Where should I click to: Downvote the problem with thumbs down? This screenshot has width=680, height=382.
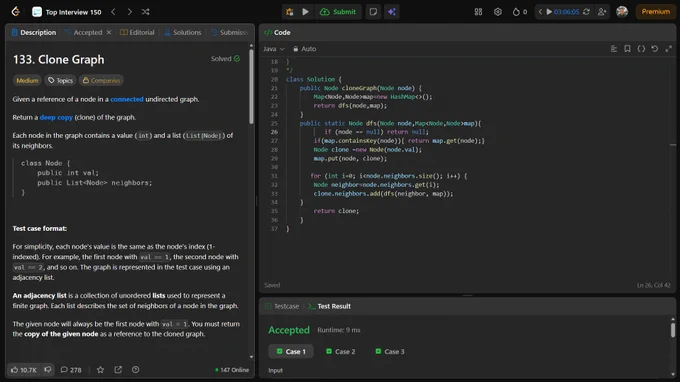tap(48, 370)
